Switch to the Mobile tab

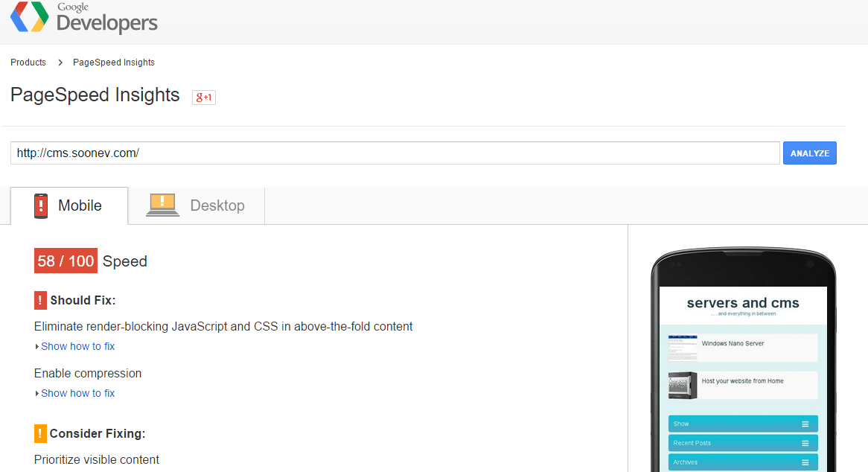tap(69, 205)
